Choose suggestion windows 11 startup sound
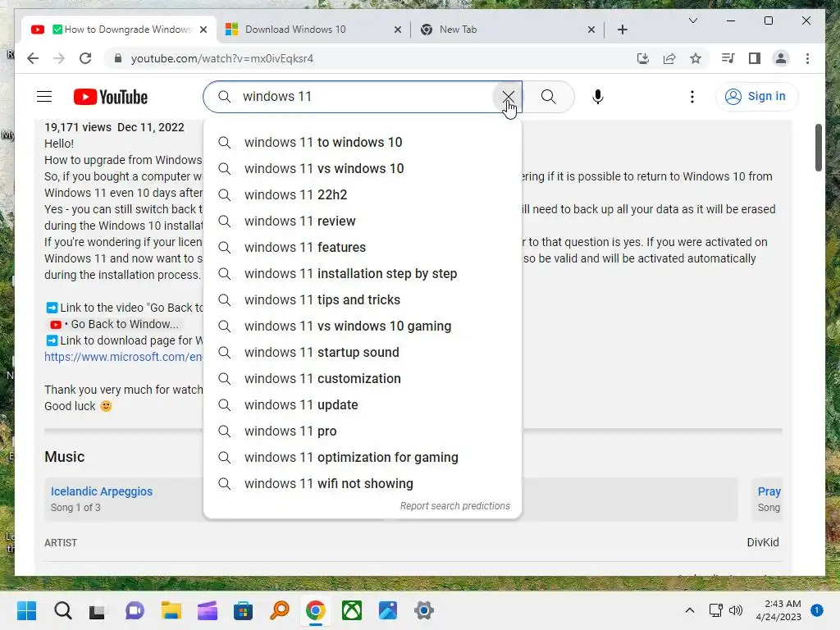Image resolution: width=840 pixels, height=630 pixels. pos(363,353)
